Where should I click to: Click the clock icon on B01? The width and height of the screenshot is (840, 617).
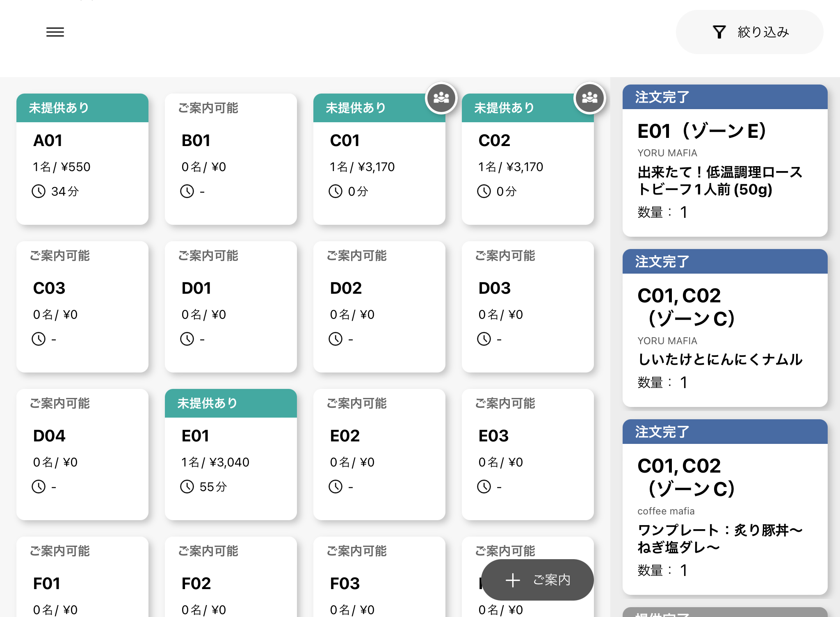coord(187,191)
